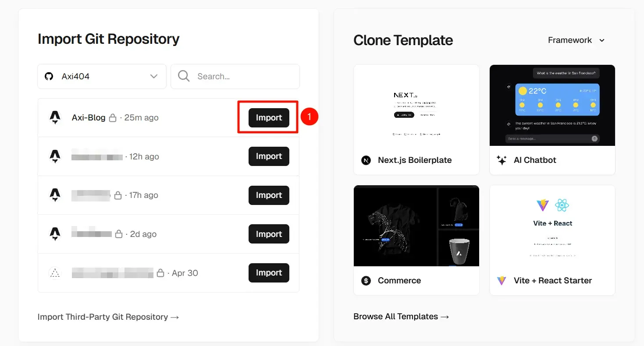This screenshot has height=346, width=644.
Task: Click the GitHub icon beside Axi404
Action: 49,76
